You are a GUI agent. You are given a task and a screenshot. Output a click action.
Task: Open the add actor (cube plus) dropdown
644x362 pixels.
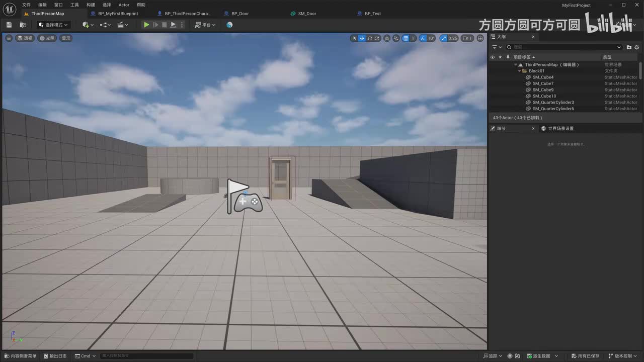88,25
